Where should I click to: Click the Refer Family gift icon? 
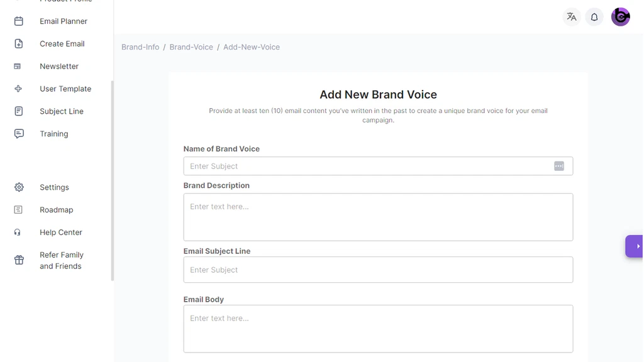pyautogui.click(x=19, y=260)
